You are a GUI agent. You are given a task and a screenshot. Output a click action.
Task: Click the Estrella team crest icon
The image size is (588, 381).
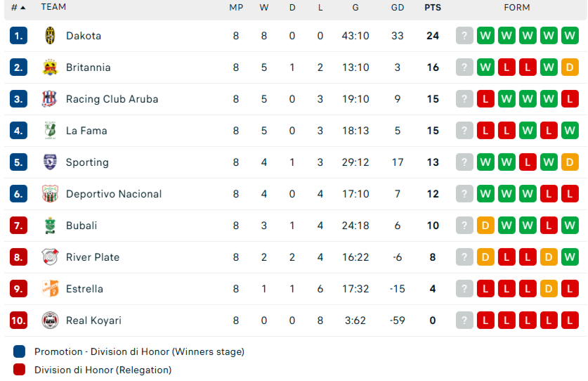pyautogui.click(x=50, y=289)
